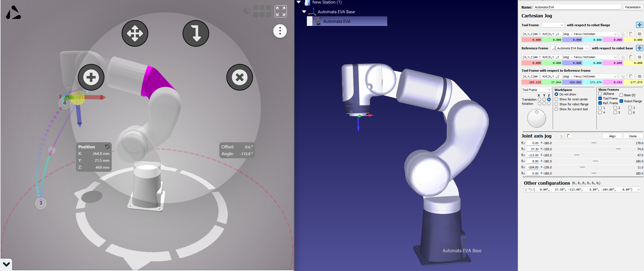Open the tool-to-reference orientation format dropdown
This screenshot has height=271, width=644.
tap(569, 76)
